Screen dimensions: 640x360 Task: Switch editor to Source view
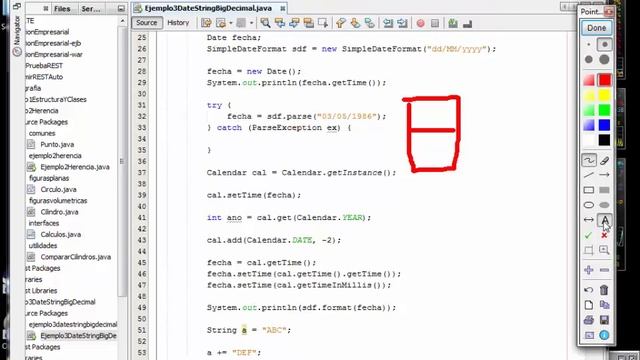147,23
